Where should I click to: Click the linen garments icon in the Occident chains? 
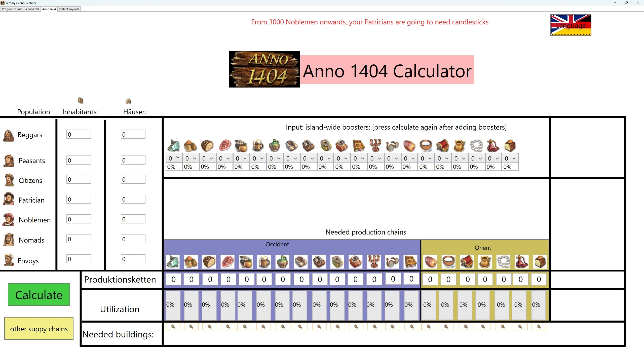tap(301, 262)
